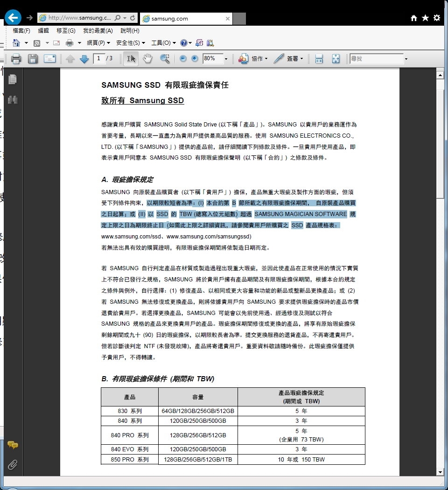The image size is (448, 490).
Task: Click the PDF Save disk icon
Action: (x=33, y=59)
